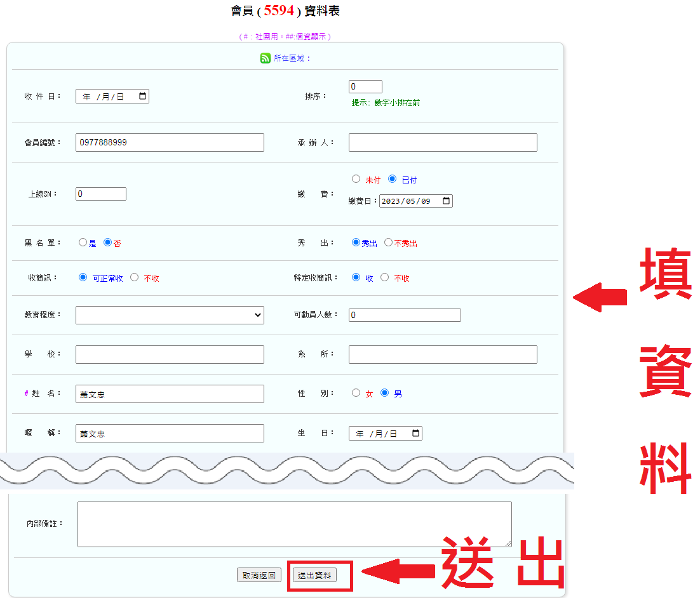
Task: Open the calendar picker for 繳費日
Action: pyautogui.click(x=446, y=201)
